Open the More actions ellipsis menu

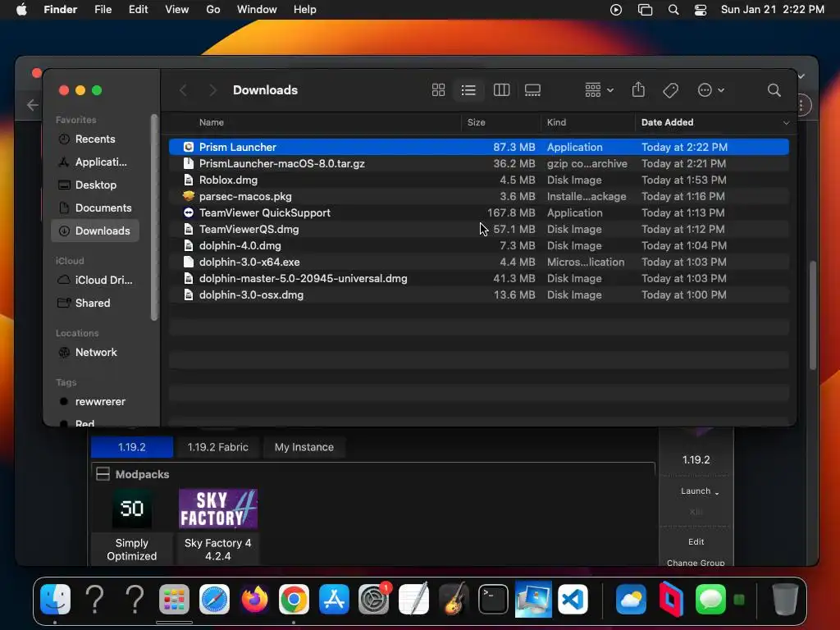(x=711, y=90)
